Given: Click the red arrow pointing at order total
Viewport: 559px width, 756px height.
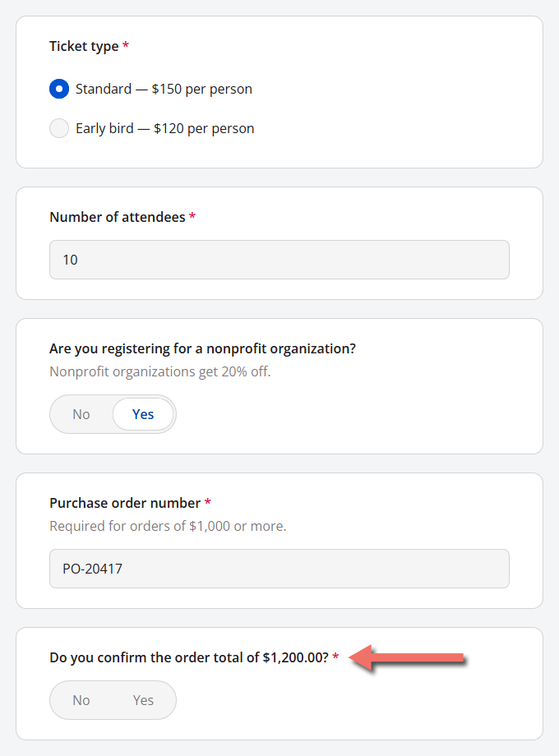Looking at the screenshot, I should [x=407, y=657].
